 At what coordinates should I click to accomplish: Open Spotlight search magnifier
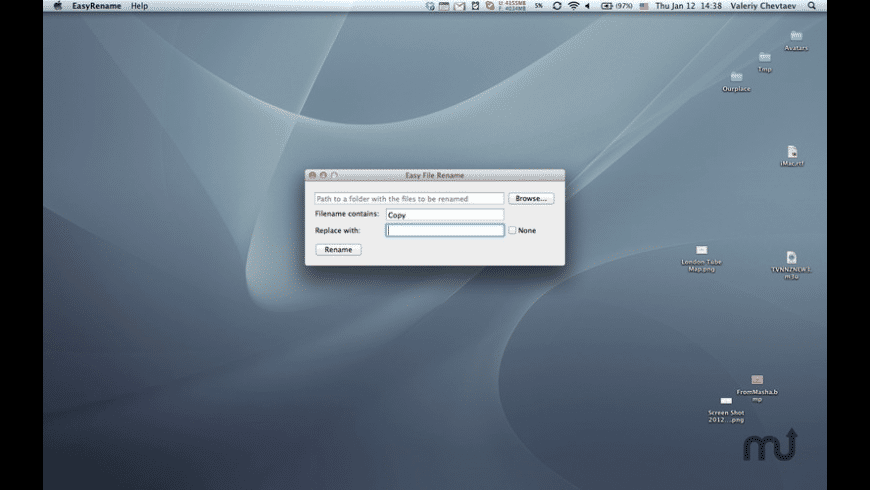pos(812,6)
